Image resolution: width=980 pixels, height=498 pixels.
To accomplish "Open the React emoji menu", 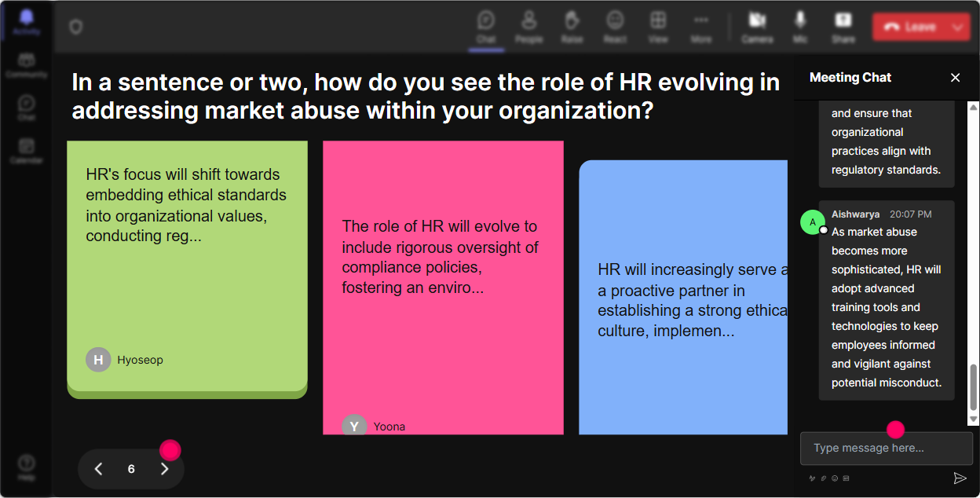I will (x=615, y=27).
